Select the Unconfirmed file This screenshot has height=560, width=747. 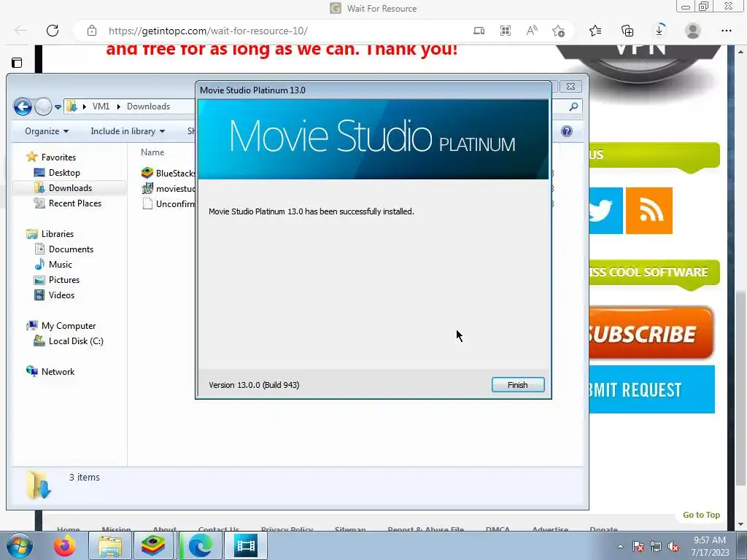(169, 204)
